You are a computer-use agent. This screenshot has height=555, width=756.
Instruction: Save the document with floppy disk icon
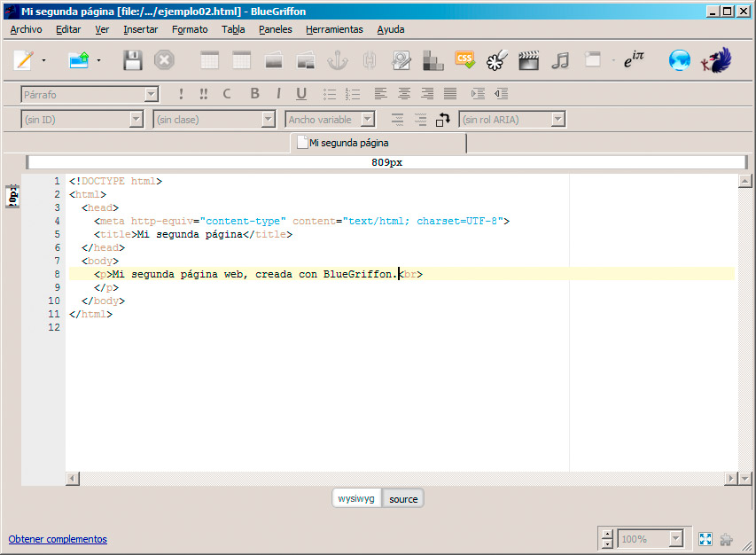click(x=132, y=61)
